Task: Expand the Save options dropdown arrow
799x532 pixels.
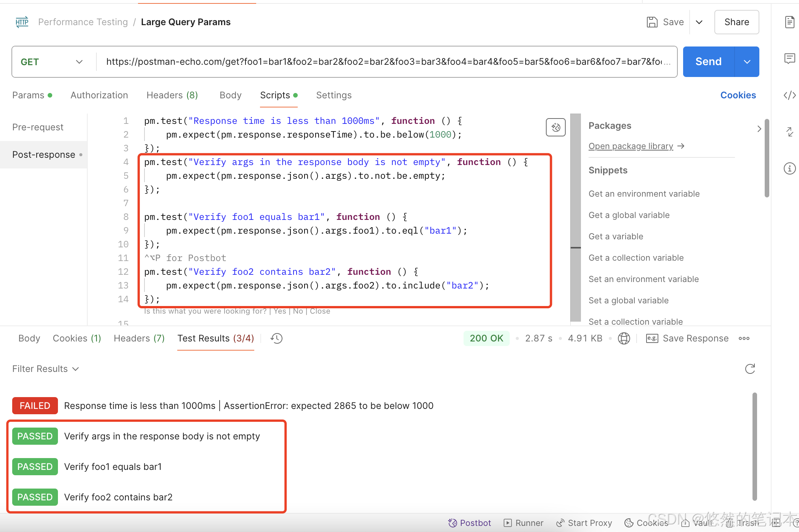Action: tap(699, 22)
